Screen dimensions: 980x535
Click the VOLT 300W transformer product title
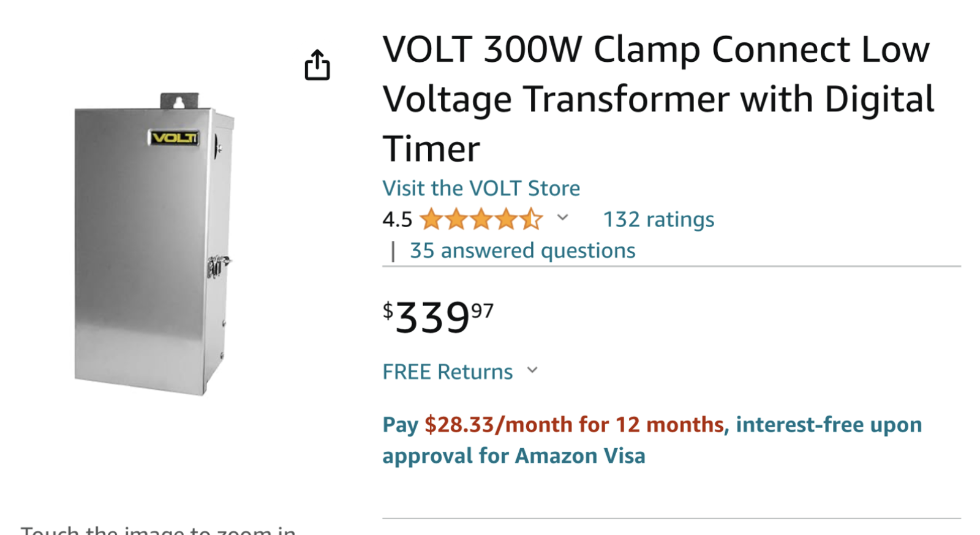click(x=658, y=99)
